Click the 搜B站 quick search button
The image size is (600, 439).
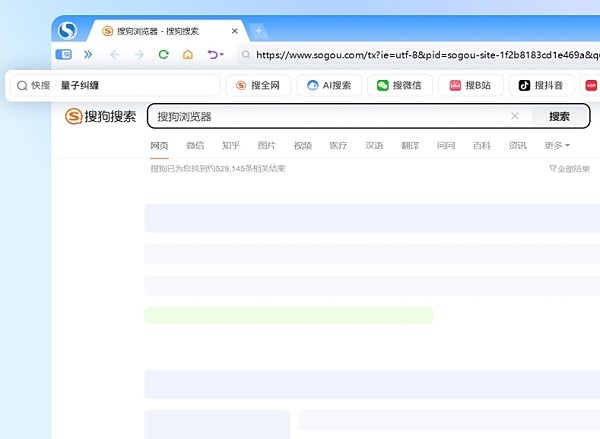[x=468, y=86]
